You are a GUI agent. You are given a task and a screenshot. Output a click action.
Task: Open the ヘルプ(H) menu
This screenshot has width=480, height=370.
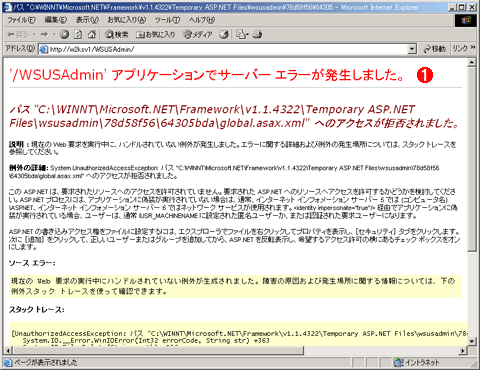coord(202,20)
